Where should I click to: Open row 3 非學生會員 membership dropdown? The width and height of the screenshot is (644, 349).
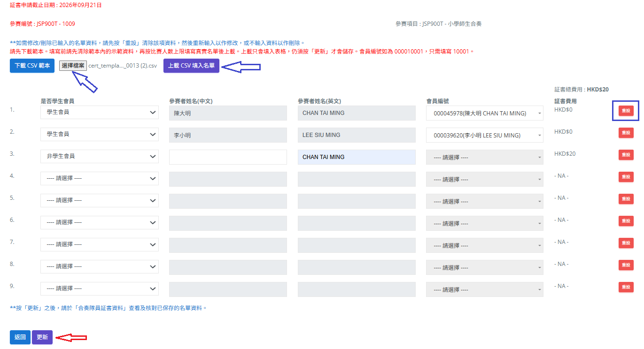click(x=100, y=157)
